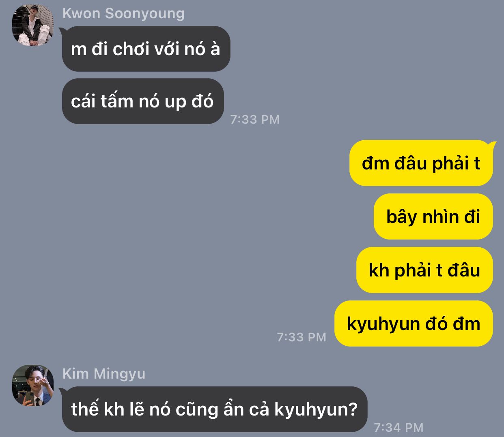Screen dimensions: 504x437
Task: Select yellow bubble 'đm đâu phải t'
Action: [421, 163]
